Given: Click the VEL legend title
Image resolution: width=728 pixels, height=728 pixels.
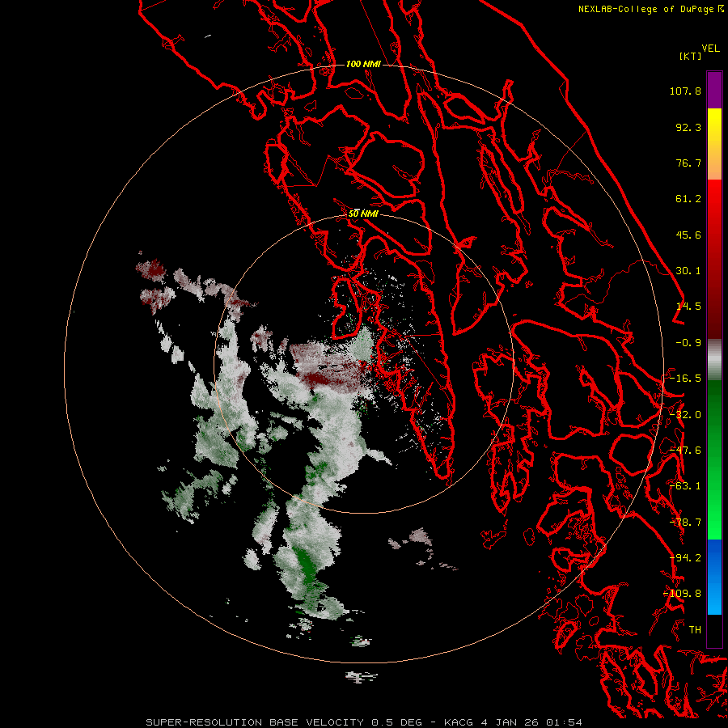Looking at the screenshot, I should [x=710, y=49].
